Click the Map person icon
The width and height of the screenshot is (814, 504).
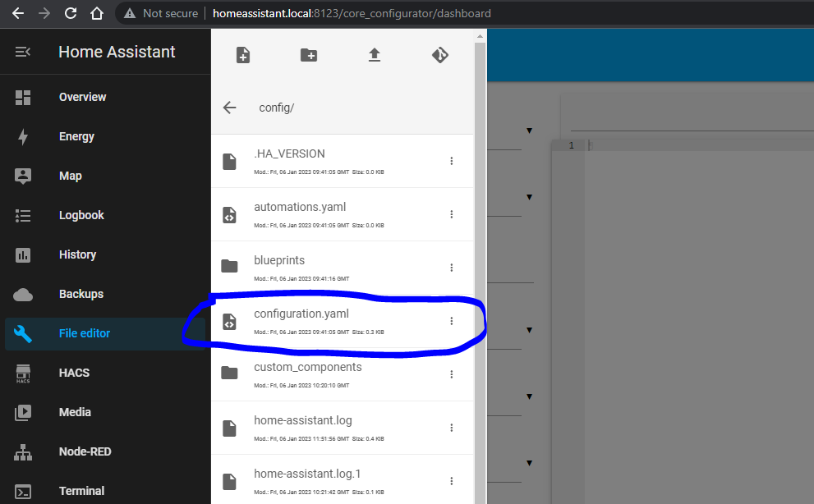click(x=23, y=176)
